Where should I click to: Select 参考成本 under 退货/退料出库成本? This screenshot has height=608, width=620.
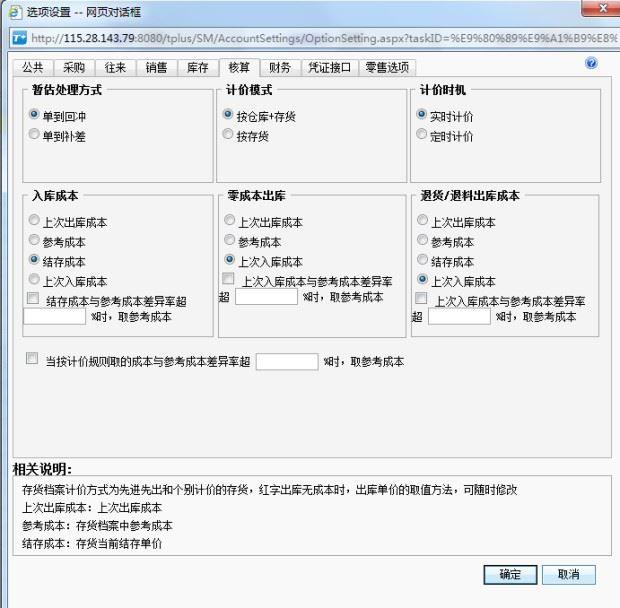point(422,240)
